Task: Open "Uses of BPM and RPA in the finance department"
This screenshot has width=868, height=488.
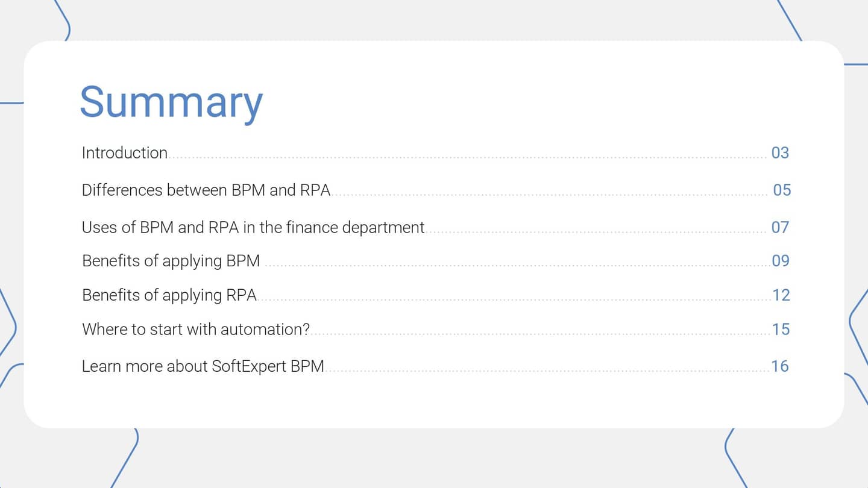Action: point(253,227)
